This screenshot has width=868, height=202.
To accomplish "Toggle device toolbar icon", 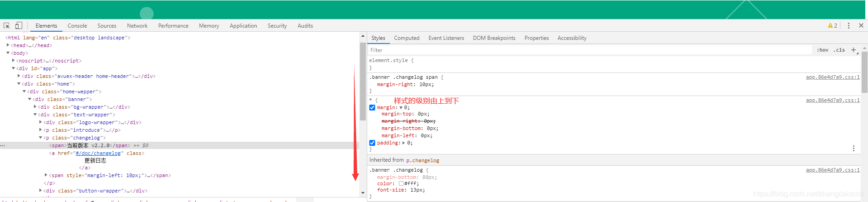I will (19, 25).
